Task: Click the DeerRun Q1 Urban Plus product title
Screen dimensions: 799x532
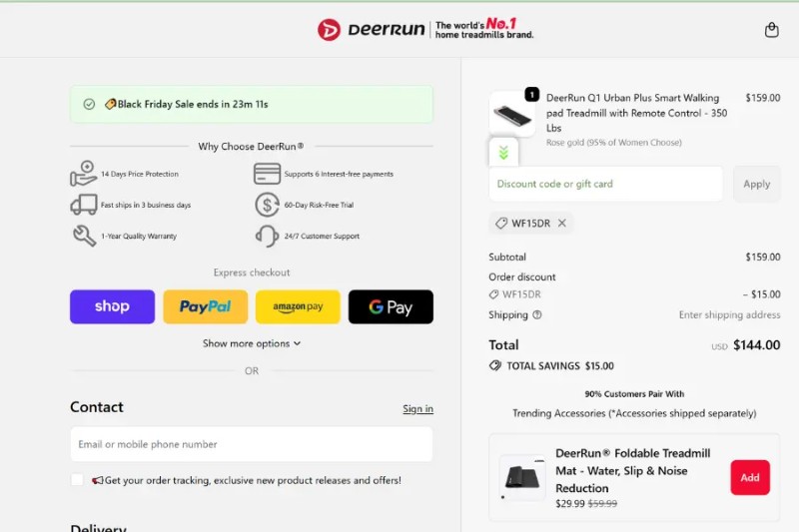Action: pos(637,113)
